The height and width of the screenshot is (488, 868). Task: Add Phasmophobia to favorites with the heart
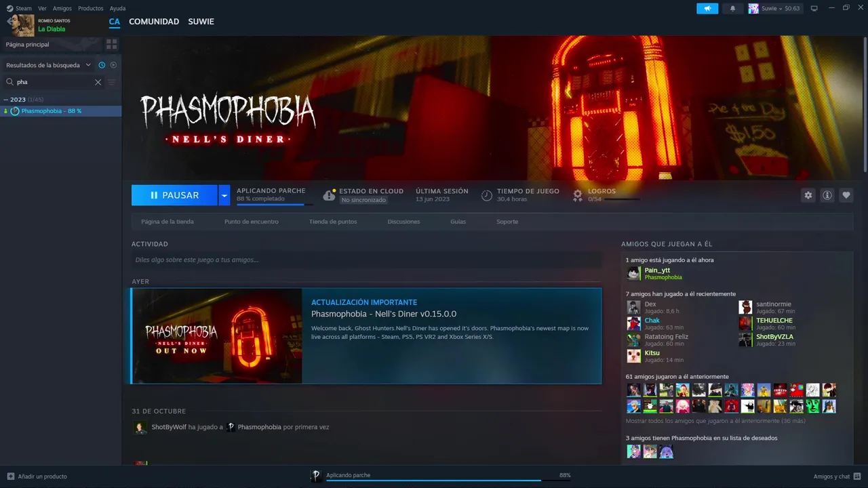pyautogui.click(x=846, y=195)
